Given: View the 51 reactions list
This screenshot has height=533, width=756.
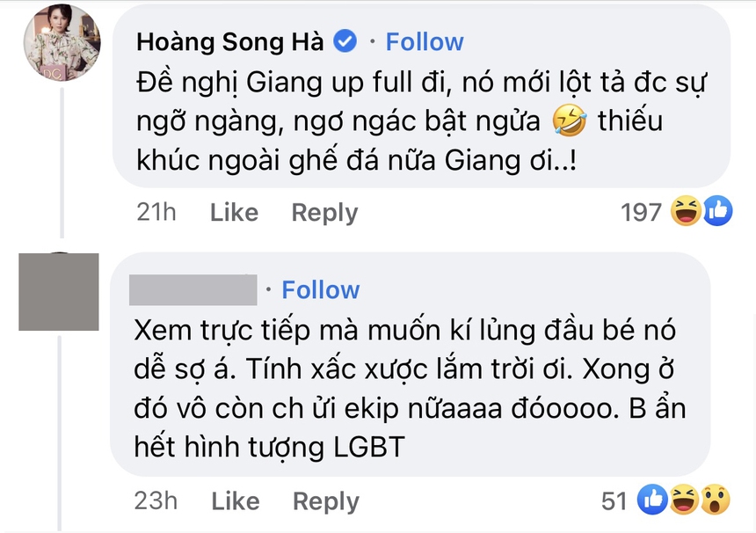Looking at the screenshot, I should point(613,500).
